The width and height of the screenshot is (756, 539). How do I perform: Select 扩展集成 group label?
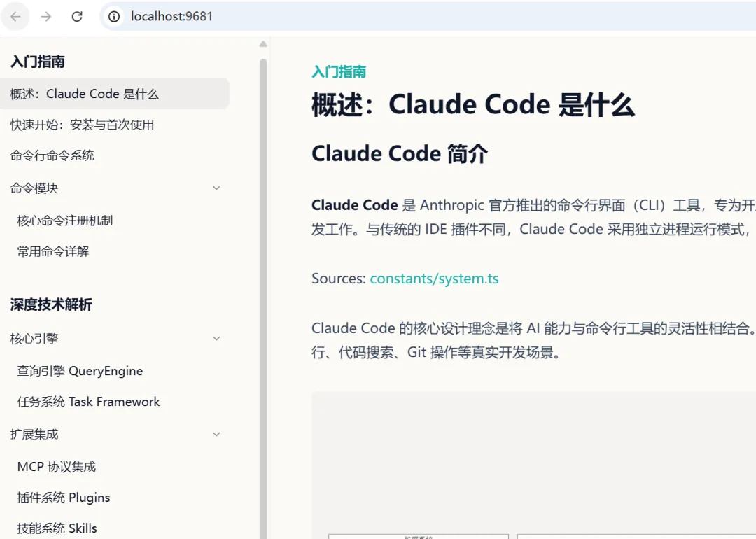34,435
